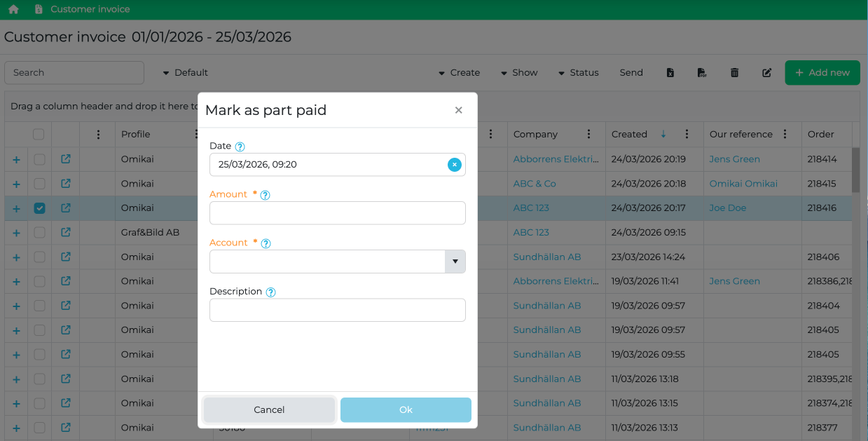Click the PDF export icon in the toolbar
The width and height of the screenshot is (868, 441).
tap(702, 73)
